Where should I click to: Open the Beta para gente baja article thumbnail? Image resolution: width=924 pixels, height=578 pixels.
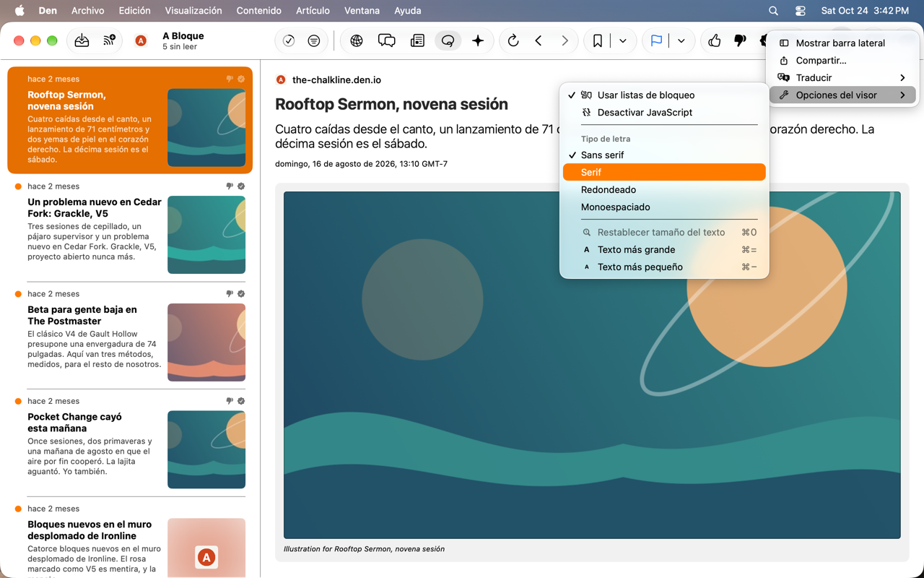pyautogui.click(x=206, y=342)
